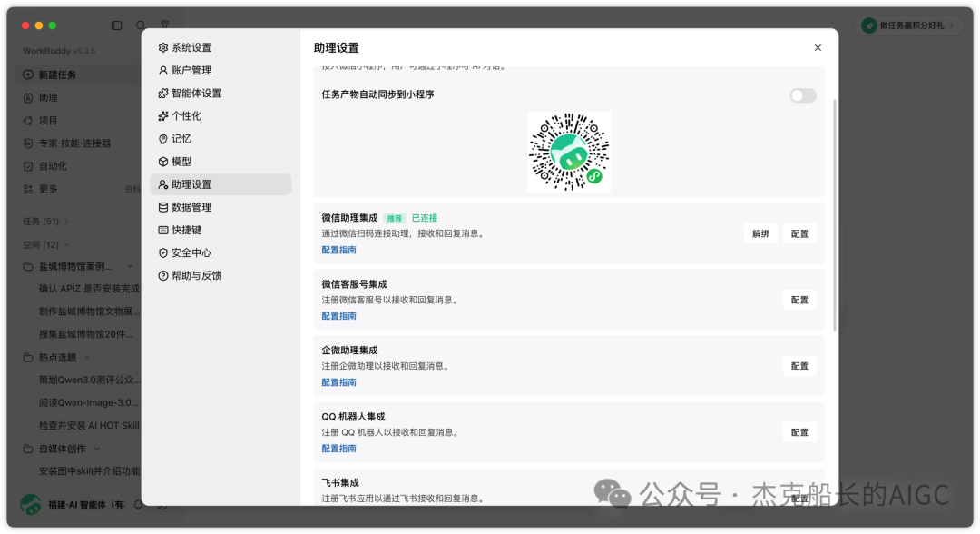This screenshot has width=980, height=534.
Task: Open task 策划Qwen3.0测评公众...
Action: click(x=89, y=381)
